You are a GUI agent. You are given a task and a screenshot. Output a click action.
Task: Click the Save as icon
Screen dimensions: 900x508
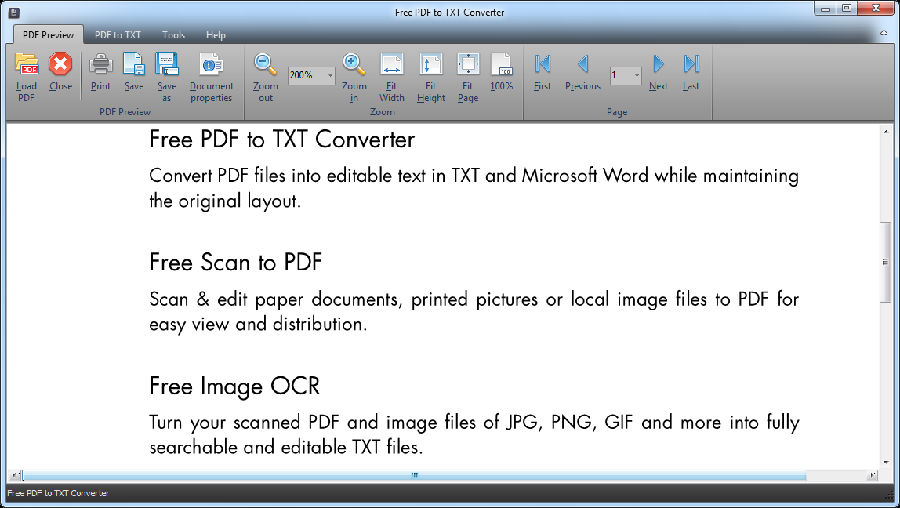point(166,66)
